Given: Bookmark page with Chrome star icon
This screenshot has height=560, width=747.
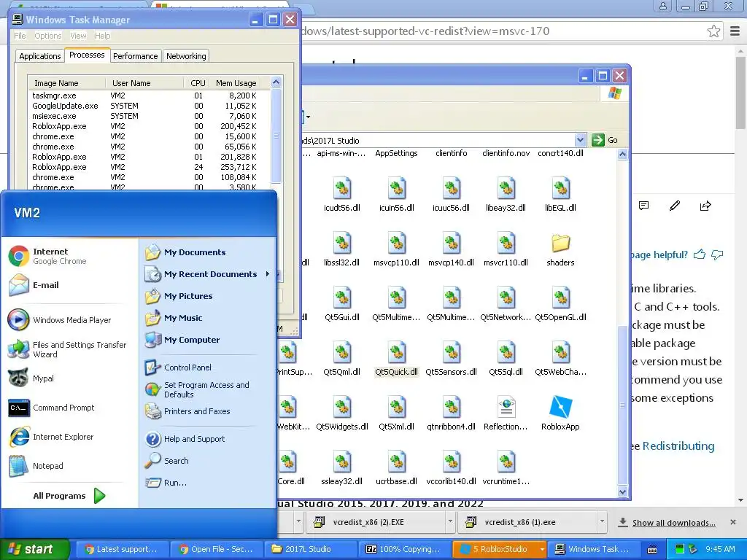Looking at the screenshot, I should coord(713,31).
